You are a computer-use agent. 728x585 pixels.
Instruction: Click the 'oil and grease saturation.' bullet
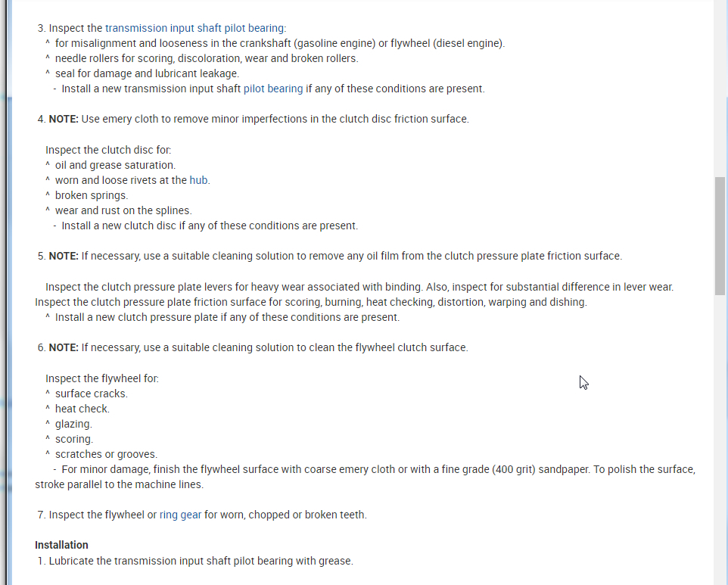point(115,165)
